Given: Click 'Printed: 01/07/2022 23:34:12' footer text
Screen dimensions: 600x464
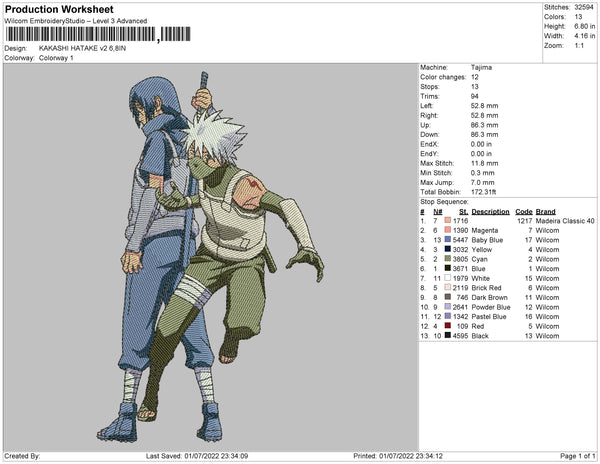Looking at the screenshot, I should click(x=398, y=456).
